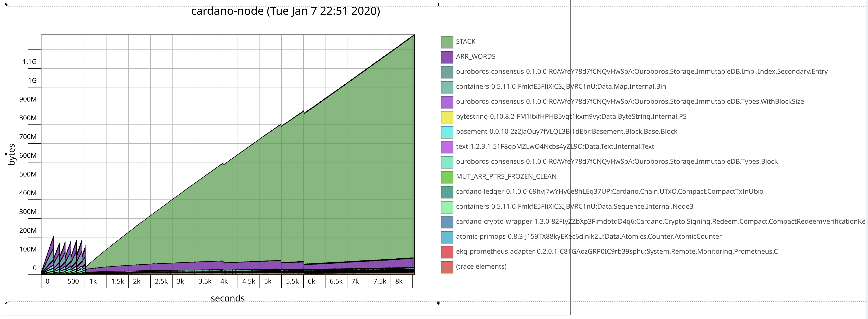Click the Data.Map.Internal.Bin legend label
This screenshot has height=319, width=868.
click(561, 87)
